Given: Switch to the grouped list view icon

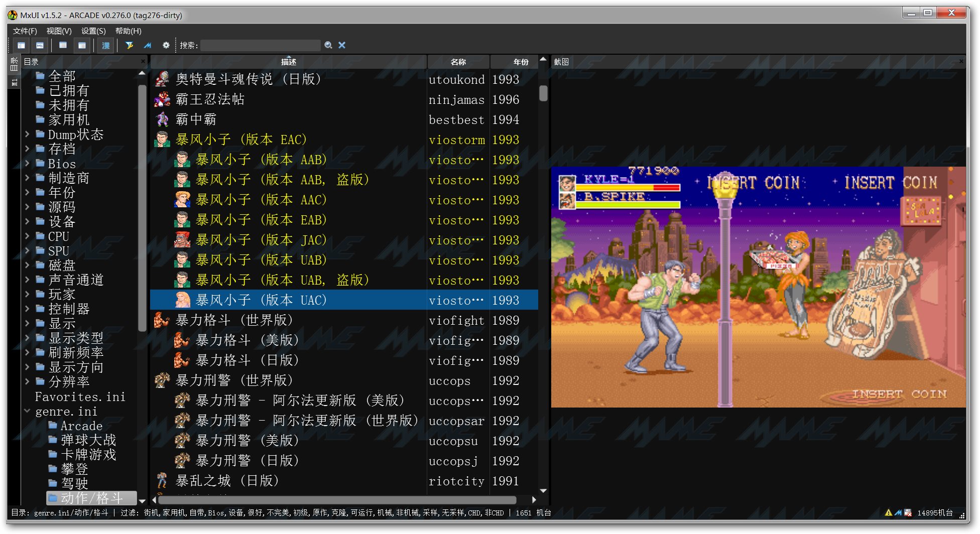Looking at the screenshot, I should coord(82,45).
